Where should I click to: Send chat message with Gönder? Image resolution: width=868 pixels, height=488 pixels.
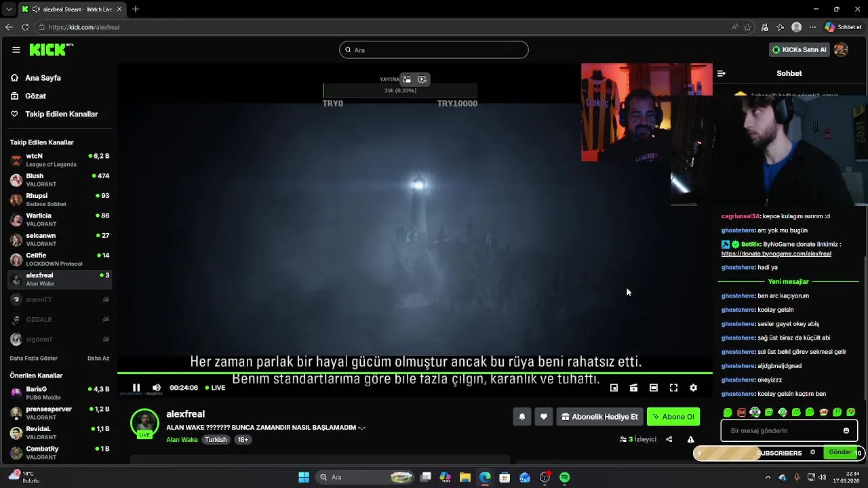840,452
